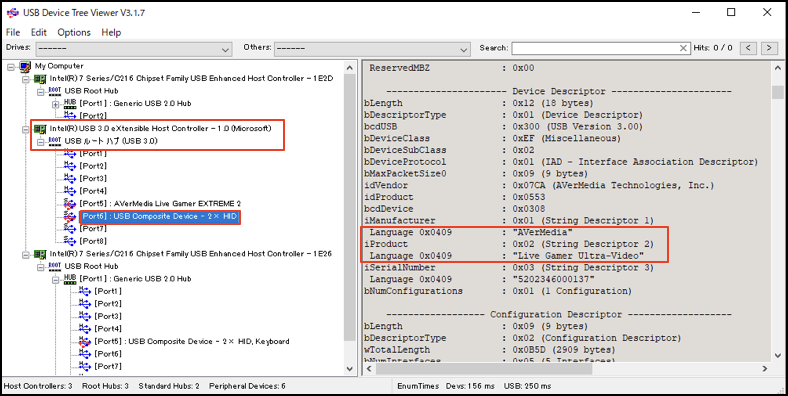Collapse the My Computer tree node

[12, 66]
